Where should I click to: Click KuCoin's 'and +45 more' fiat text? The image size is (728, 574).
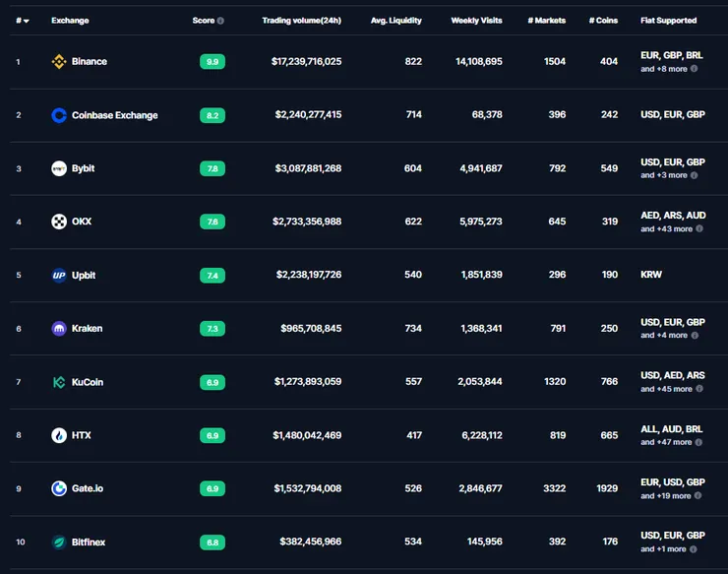pos(666,389)
